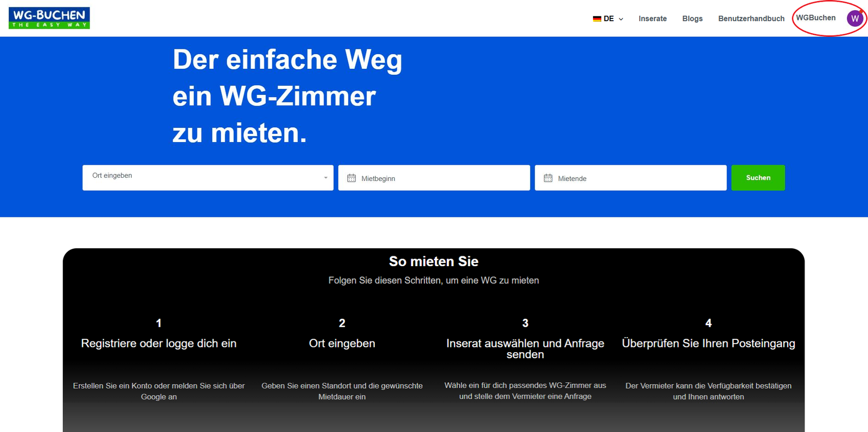This screenshot has height=432, width=868.
Task: Open the Benutzerhandbuch link
Action: pyautogui.click(x=751, y=18)
